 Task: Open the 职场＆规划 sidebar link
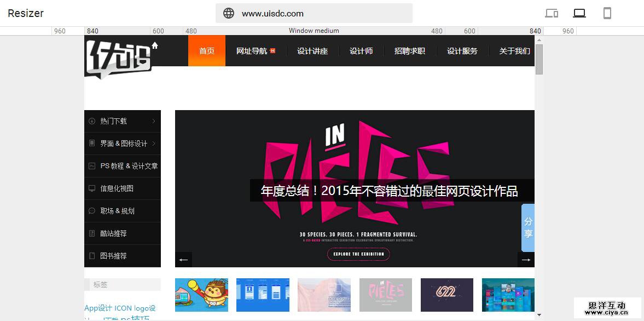point(117,211)
